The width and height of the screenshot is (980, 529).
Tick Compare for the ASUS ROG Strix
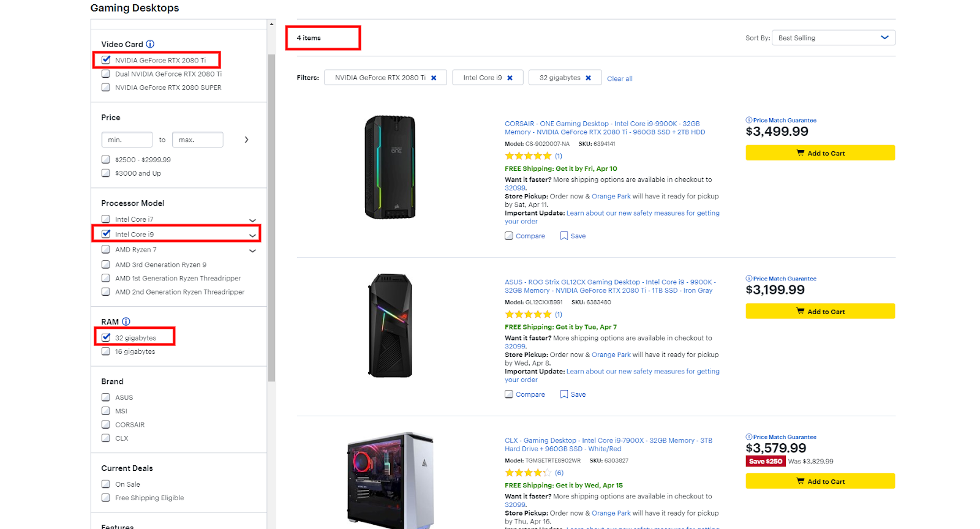[509, 394]
